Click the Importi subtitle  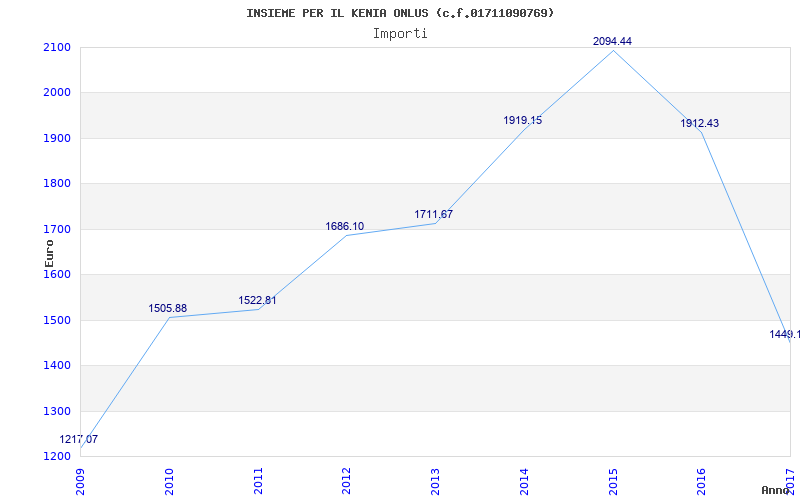click(400, 34)
